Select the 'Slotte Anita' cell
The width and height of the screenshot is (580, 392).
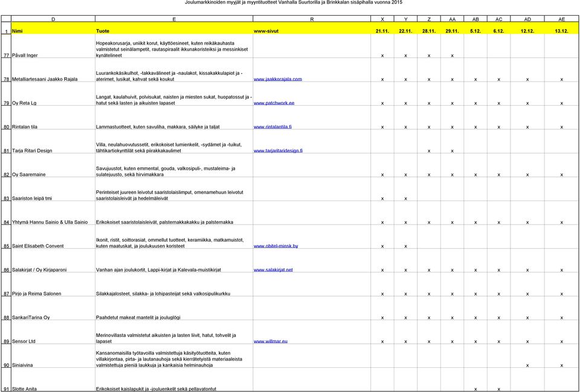53,380
